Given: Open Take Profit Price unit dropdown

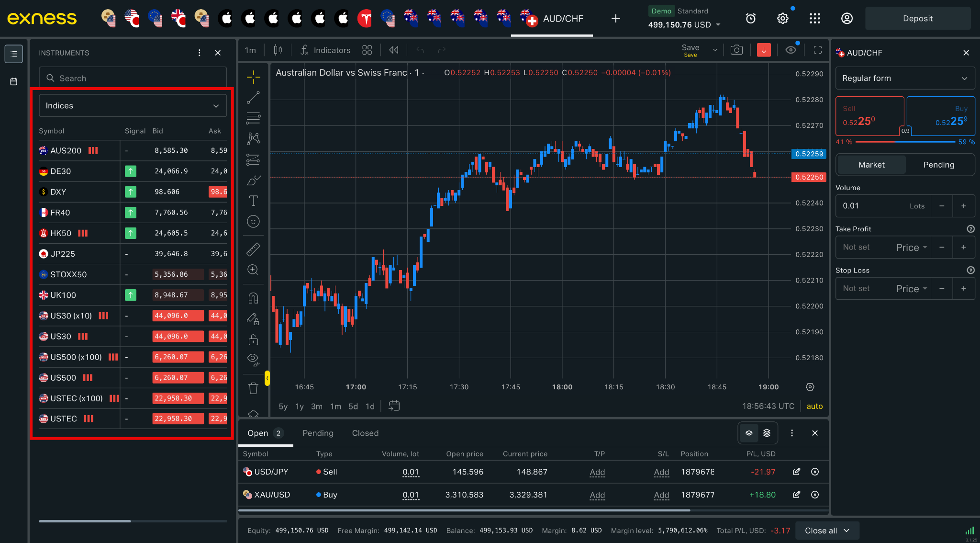Looking at the screenshot, I should click(x=912, y=248).
